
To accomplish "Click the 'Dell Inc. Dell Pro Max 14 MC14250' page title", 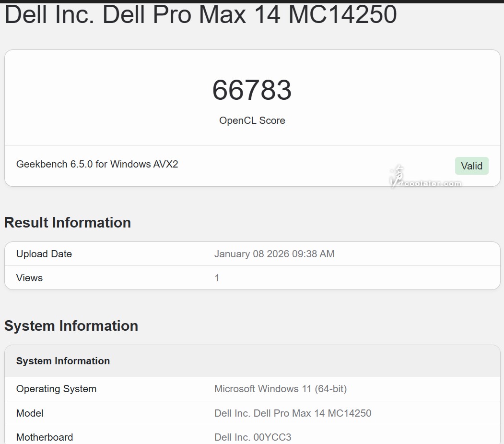I will pyautogui.click(x=201, y=14).
